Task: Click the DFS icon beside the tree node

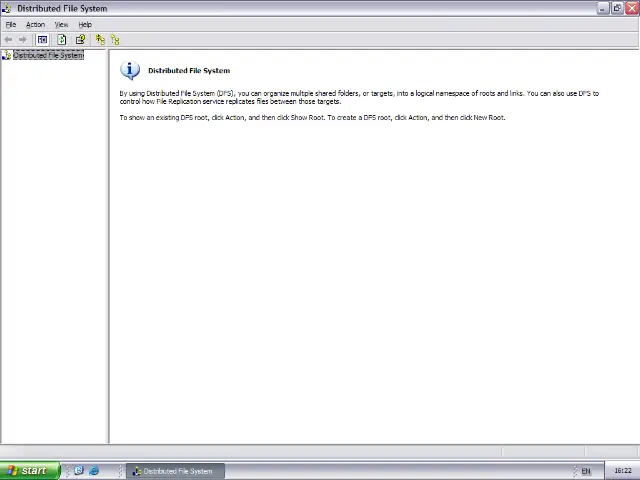Action: (x=7, y=55)
